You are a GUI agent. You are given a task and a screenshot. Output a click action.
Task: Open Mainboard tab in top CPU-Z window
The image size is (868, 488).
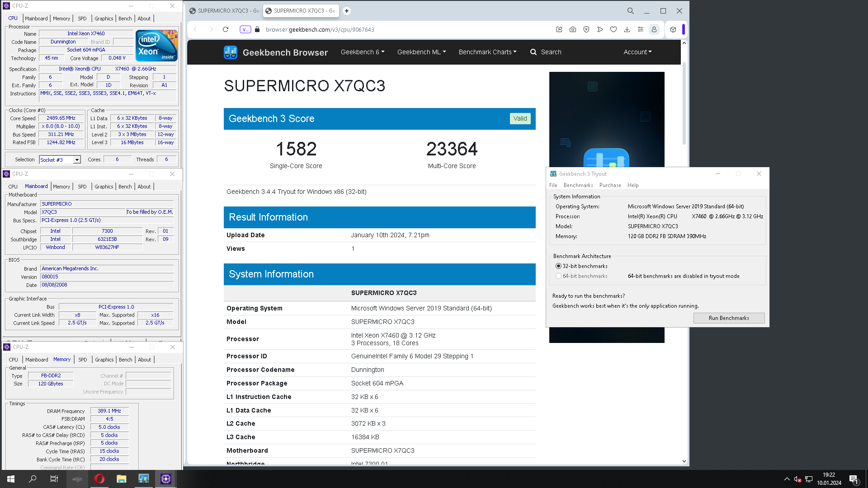36,19
